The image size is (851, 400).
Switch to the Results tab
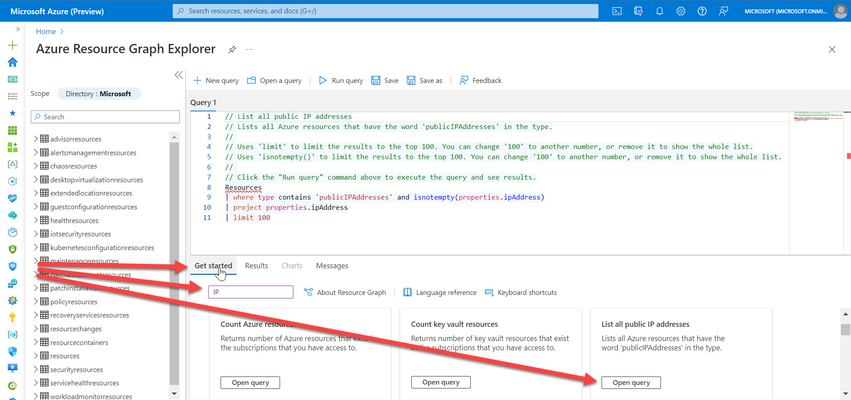coord(256,265)
